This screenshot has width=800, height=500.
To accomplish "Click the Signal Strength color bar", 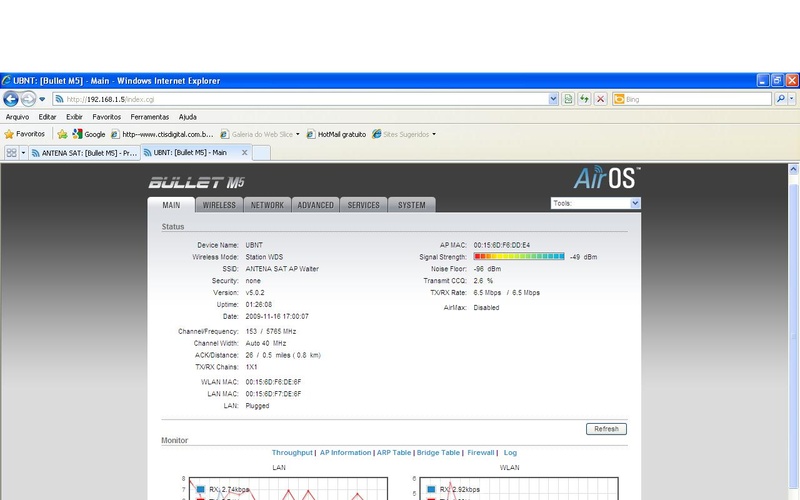I will (x=519, y=257).
